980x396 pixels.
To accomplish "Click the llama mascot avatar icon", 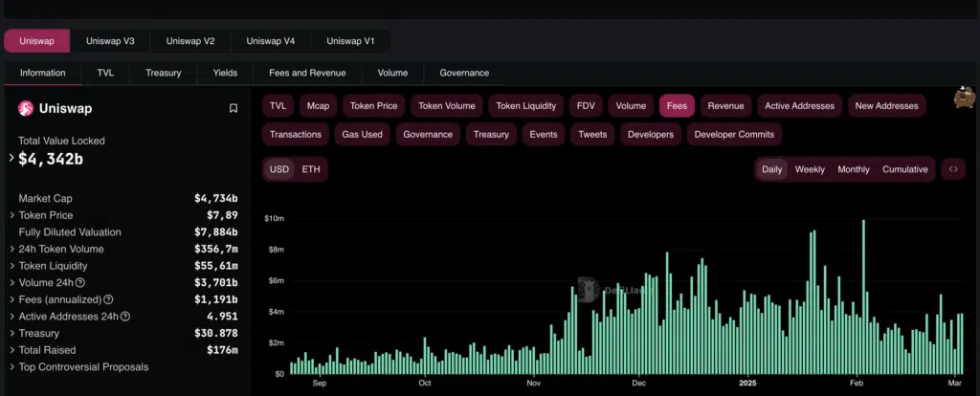I will [966, 98].
